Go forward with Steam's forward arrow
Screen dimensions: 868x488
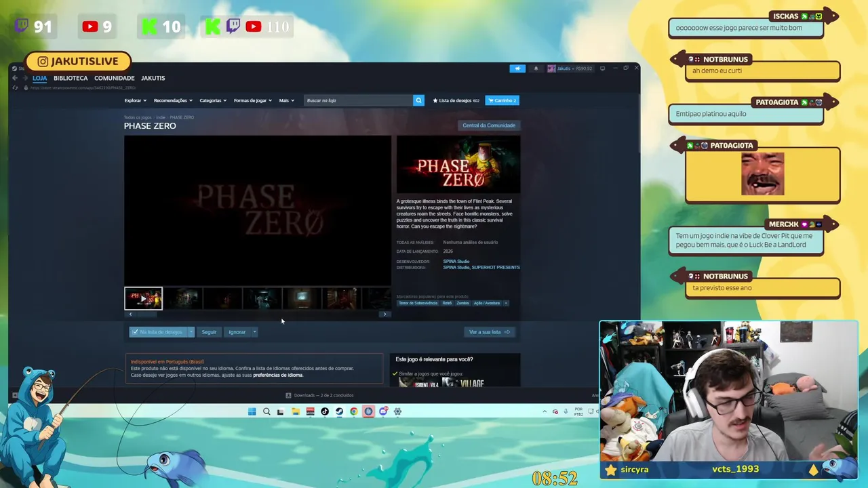pyautogui.click(x=25, y=78)
